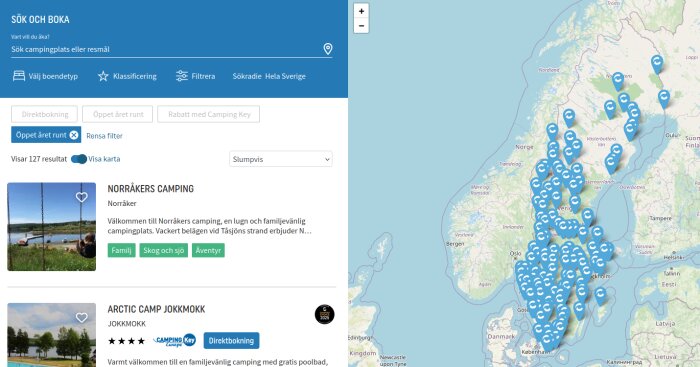Favorite Norråkers Camping with heart icon
This screenshot has height=367, width=700.
point(81,197)
